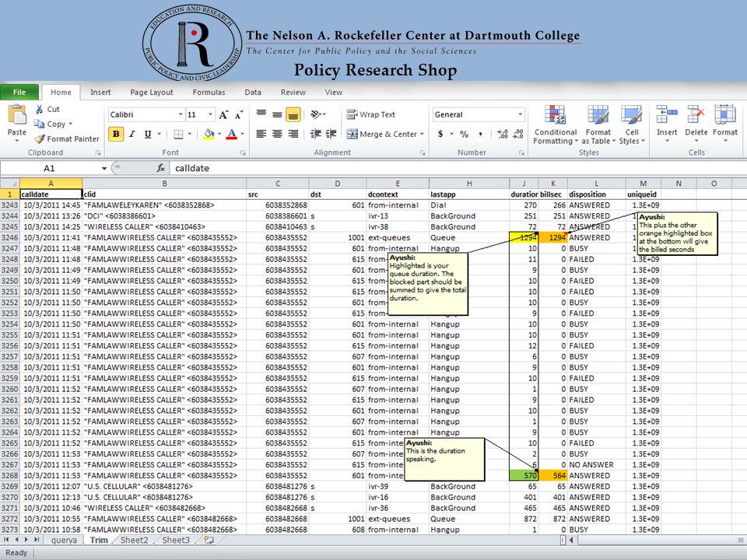Click the Name Box showing A1

coord(49,168)
